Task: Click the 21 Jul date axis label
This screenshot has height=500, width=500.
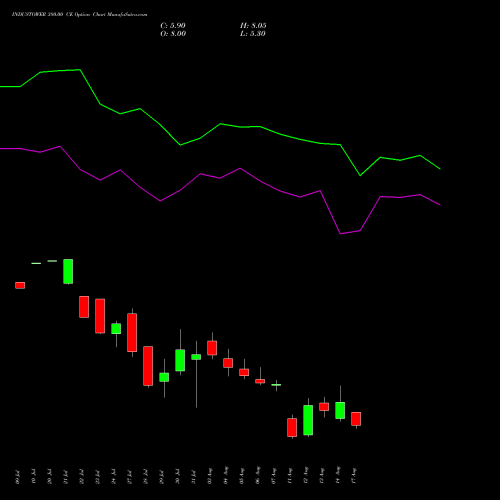Action: tap(66, 477)
